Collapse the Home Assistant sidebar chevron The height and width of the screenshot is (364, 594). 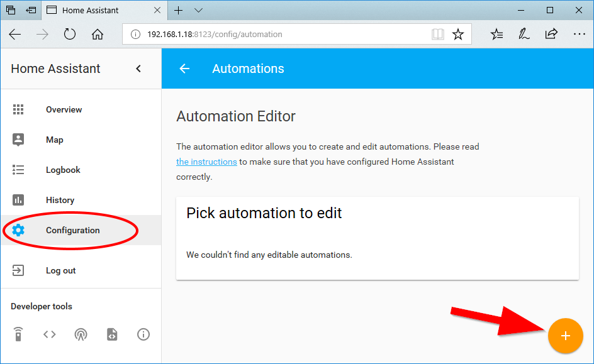click(x=138, y=69)
